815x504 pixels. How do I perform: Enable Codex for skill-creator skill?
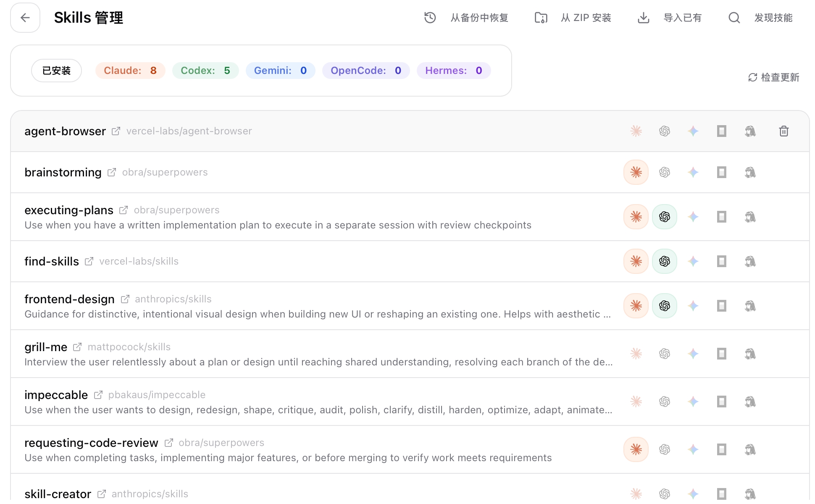pyautogui.click(x=665, y=494)
